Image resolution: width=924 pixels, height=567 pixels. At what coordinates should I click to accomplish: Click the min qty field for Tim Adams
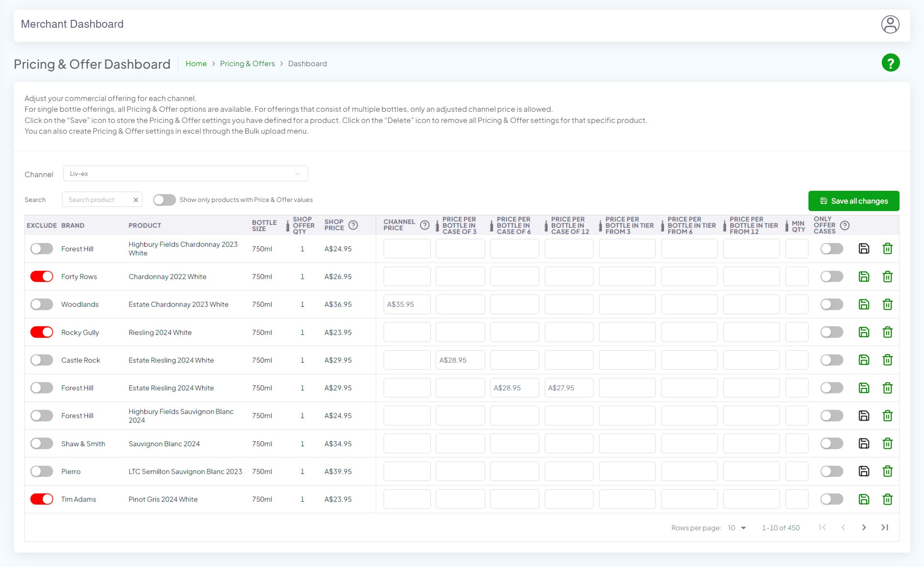797,499
